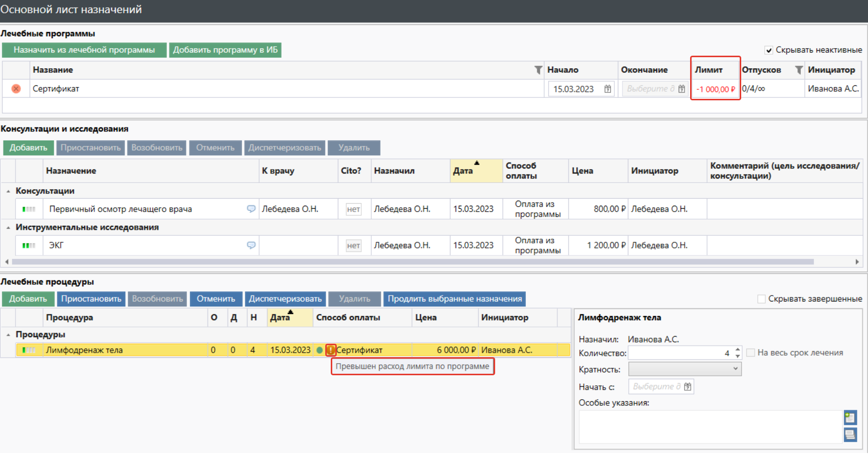Open calendar picker for Начало date
Viewport: 868px width, 454px height.
click(607, 89)
